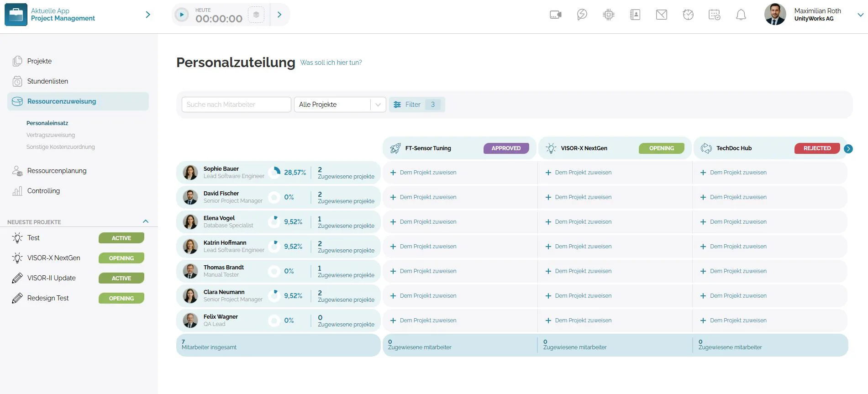Click the Test project lightbulb icon
Screen dimensions: 868x394
pyautogui.click(x=17, y=238)
